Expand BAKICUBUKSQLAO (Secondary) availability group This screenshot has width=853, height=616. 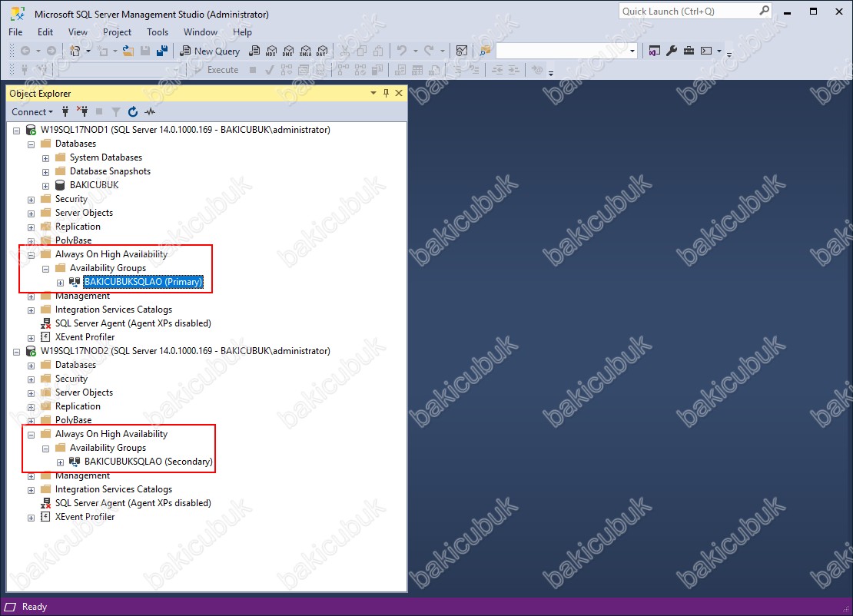(61, 462)
